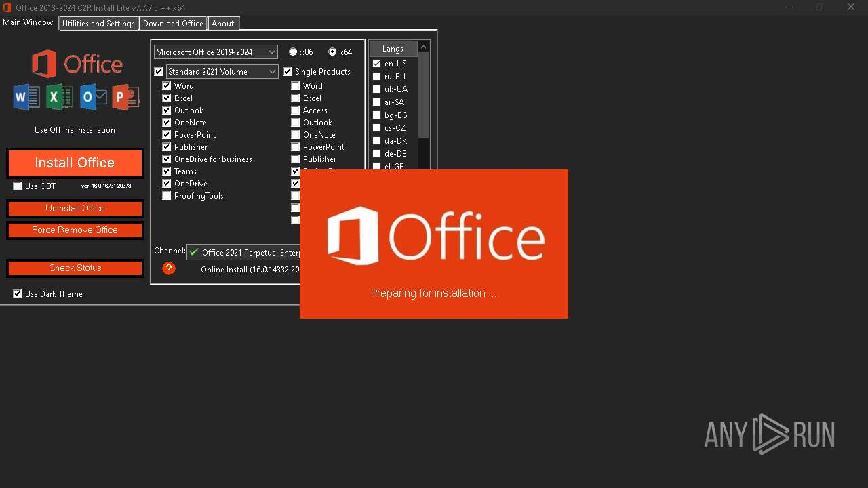Switch to Main Window tab
The height and width of the screenshot is (488, 868).
pyautogui.click(x=28, y=22)
